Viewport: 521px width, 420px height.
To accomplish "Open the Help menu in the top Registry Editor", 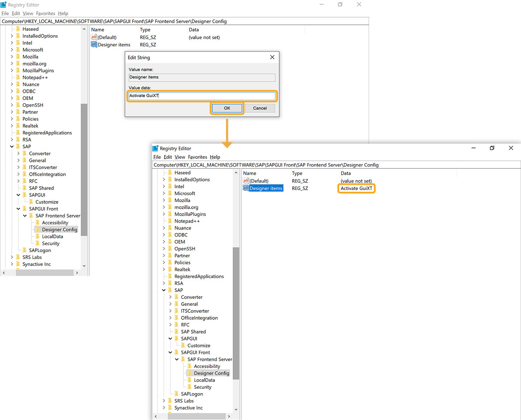I will 63,13.
